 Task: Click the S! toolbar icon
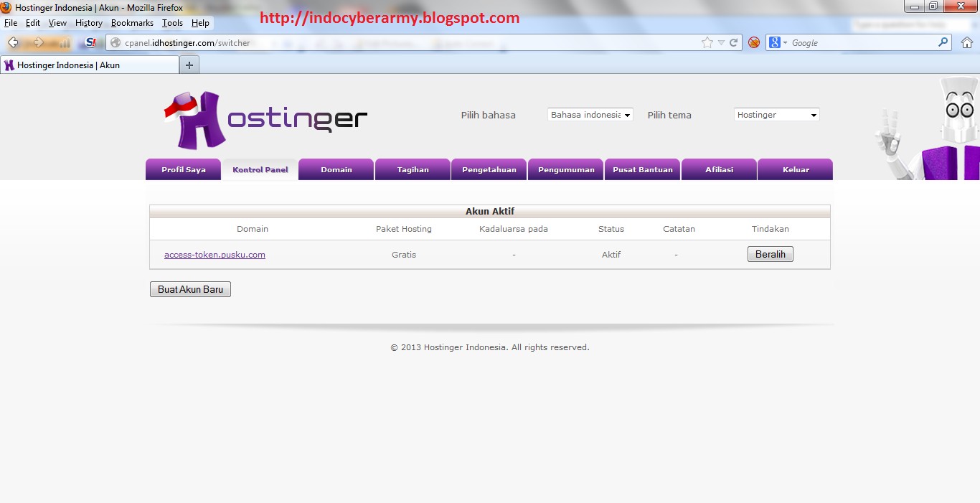coord(91,43)
